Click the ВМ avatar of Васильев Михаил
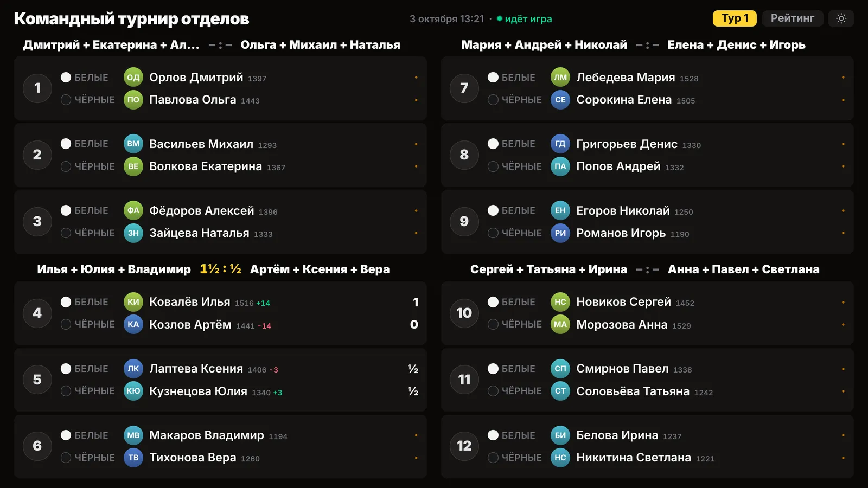This screenshot has width=868, height=488. tap(133, 144)
